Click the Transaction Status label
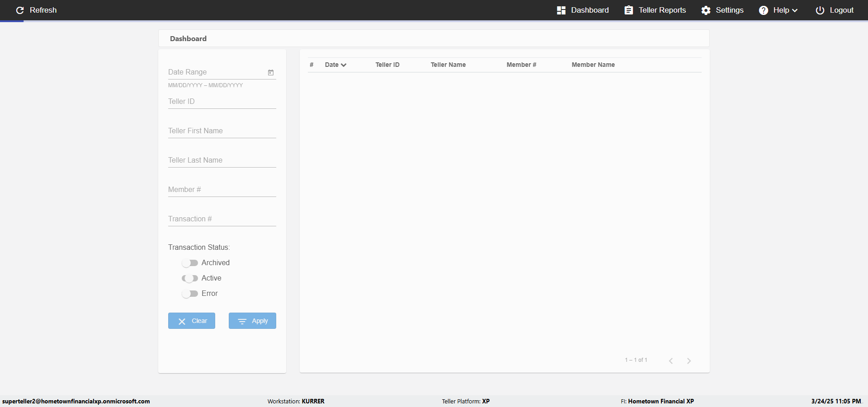This screenshot has width=868, height=407. (x=199, y=248)
